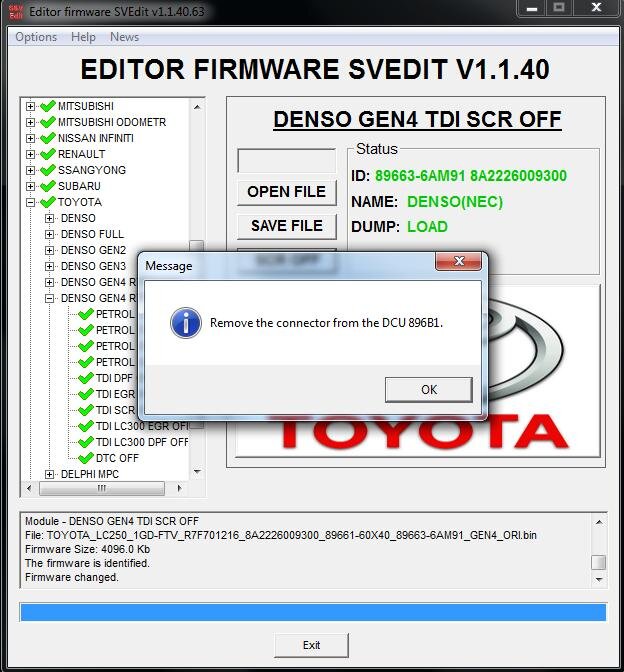Click the log line with the firmware file name

pos(281,535)
